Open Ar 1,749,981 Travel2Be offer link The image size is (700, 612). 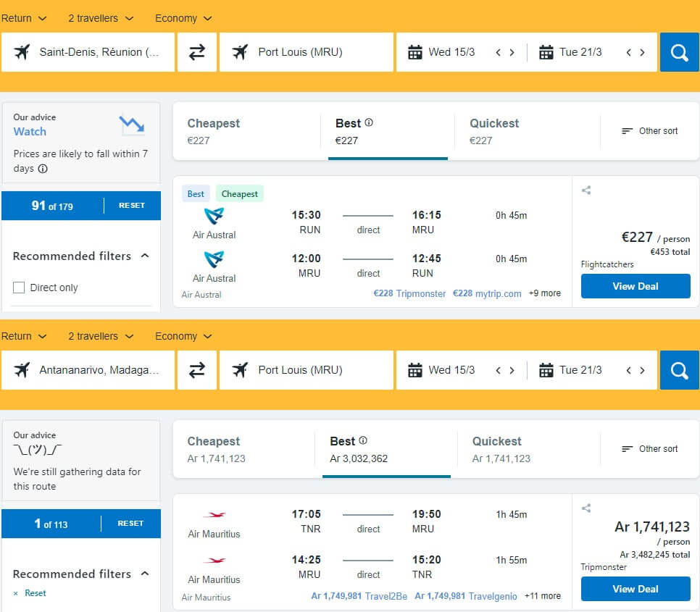(x=359, y=596)
